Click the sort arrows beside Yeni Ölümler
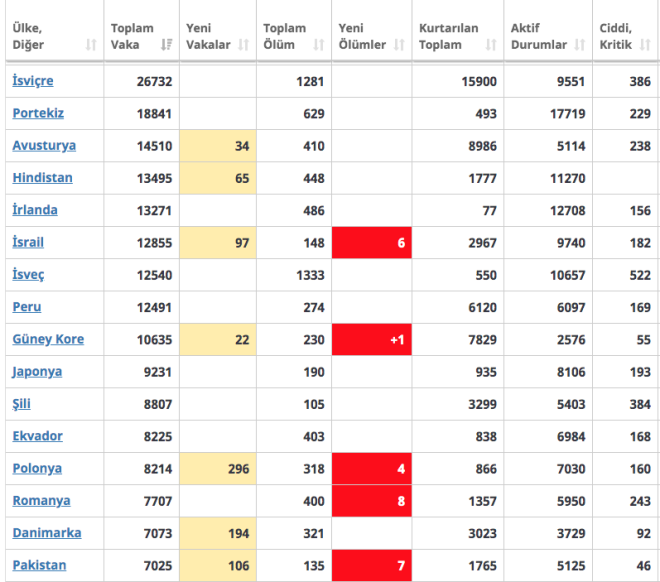The height and width of the screenshot is (582, 660). pyautogui.click(x=399, y=45)
